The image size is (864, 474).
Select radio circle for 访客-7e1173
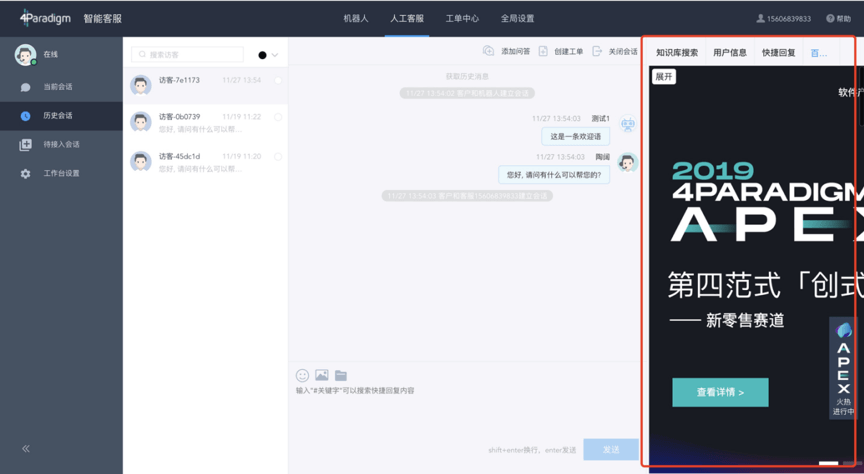[278, 80]
